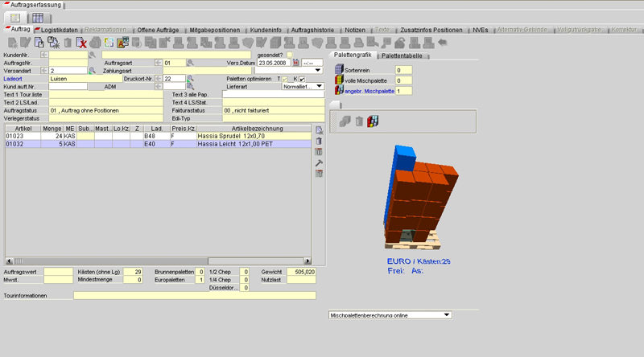Open the NVEs tab
Image resolution: width=644 pixels, height=357 pixels.
(480, 30)
